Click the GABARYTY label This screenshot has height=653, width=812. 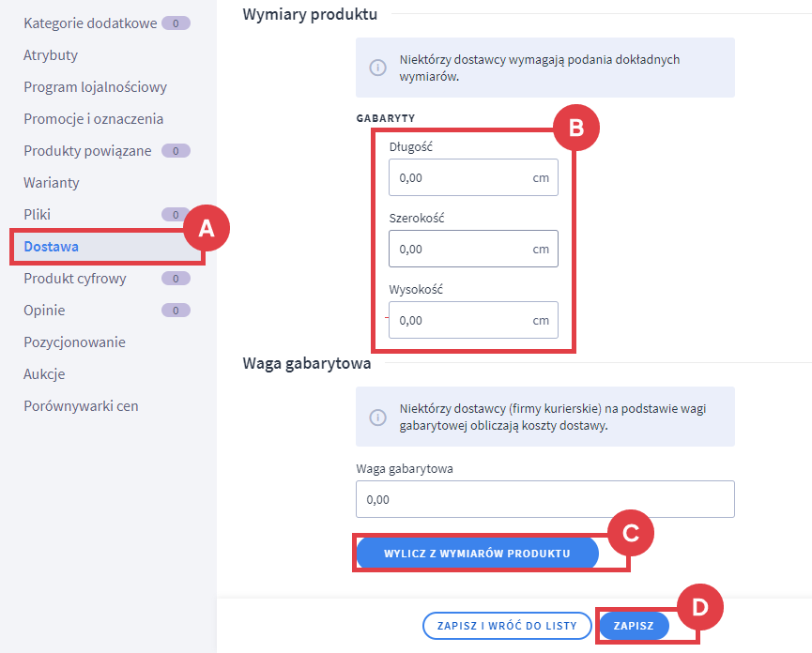coord(386,118)
